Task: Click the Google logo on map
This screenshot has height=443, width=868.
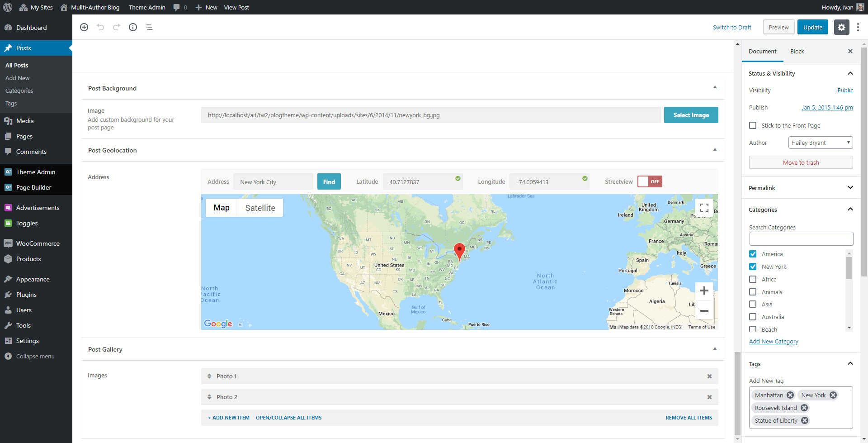Action: pyautogui.click(x=218, y=324)
